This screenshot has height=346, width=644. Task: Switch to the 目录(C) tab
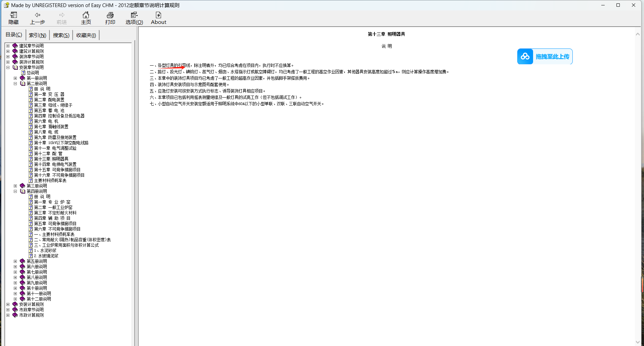14,35
